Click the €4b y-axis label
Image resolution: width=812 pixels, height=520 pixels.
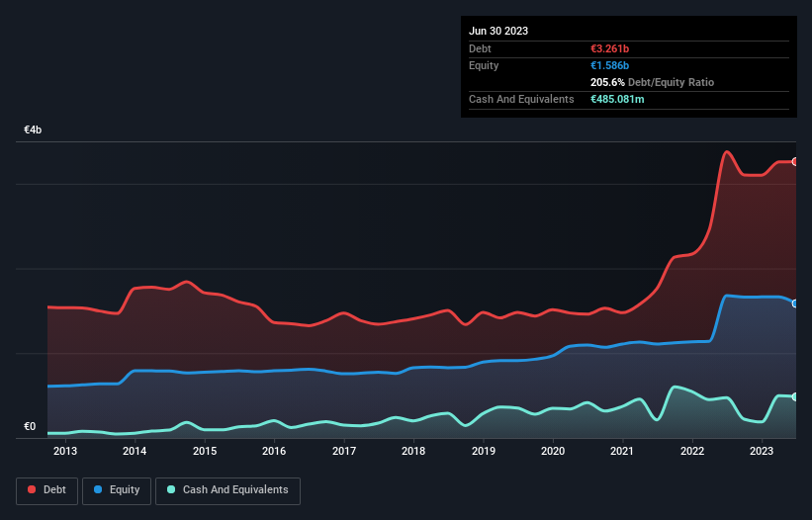(33, 130)
